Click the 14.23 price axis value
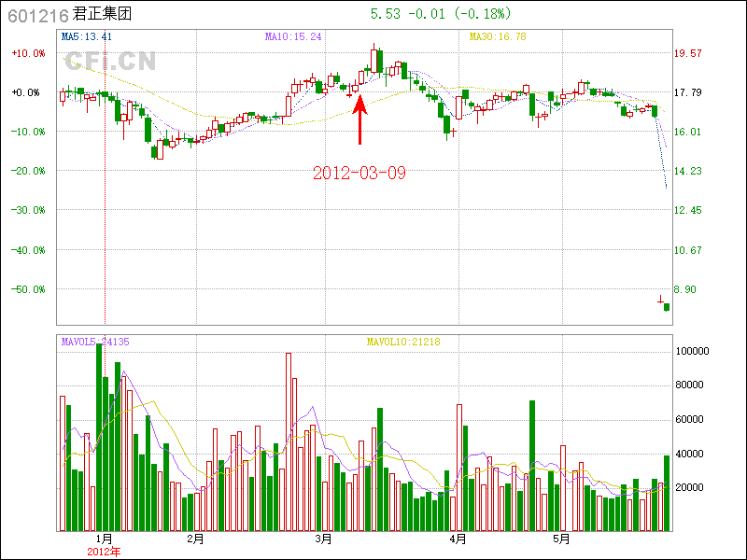This screenshot has height=560, width=747. [x=687, y=171]
